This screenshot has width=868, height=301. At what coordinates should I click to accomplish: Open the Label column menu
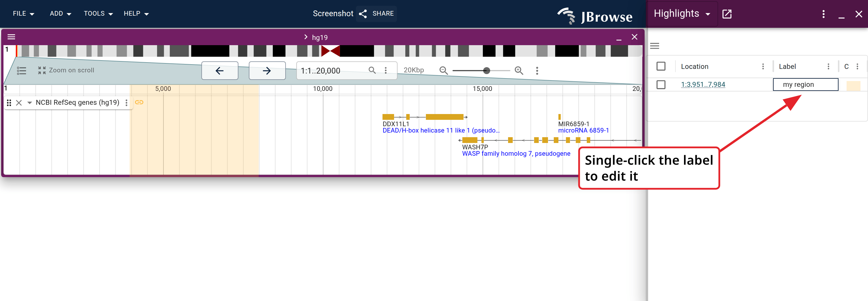coord(828,66)
